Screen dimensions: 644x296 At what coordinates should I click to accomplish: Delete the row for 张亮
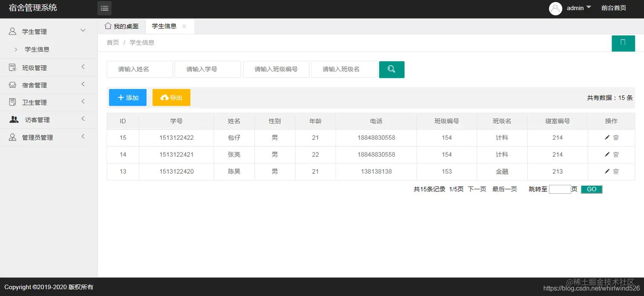point(616,155)
